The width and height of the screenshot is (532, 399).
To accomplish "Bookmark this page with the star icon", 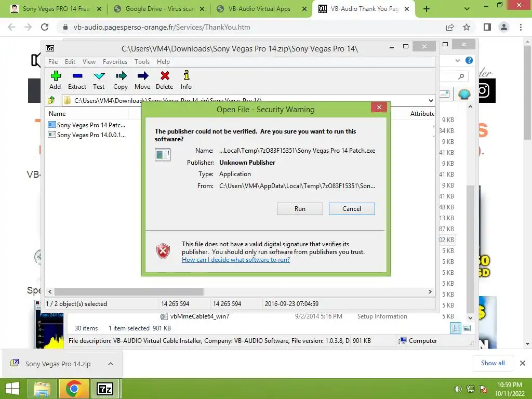I will pos(467,27).
